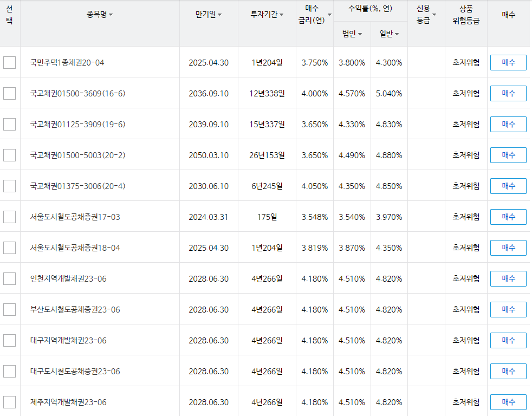Select general yield 3.970%
This screenshot has height=416, width=532.
coord(389,217)
